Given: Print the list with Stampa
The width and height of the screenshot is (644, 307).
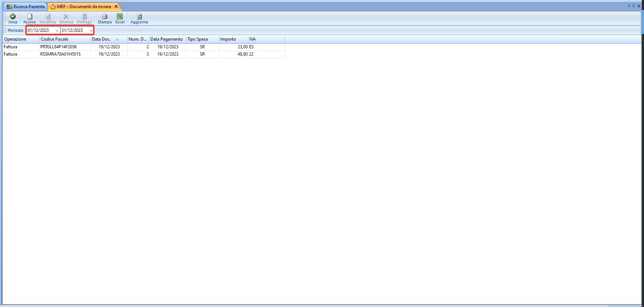Looking at the screenshot, I should tap(104, 19).
